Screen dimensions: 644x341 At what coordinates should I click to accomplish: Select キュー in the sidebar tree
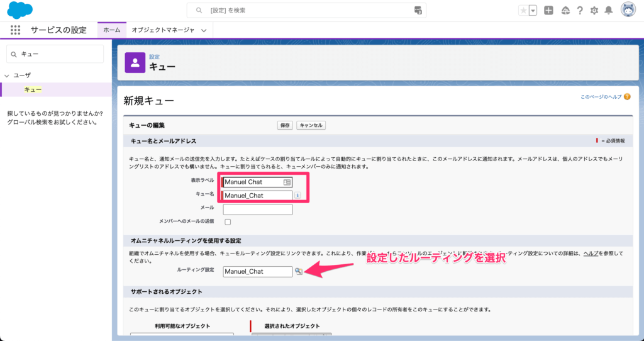pos(33,90)
